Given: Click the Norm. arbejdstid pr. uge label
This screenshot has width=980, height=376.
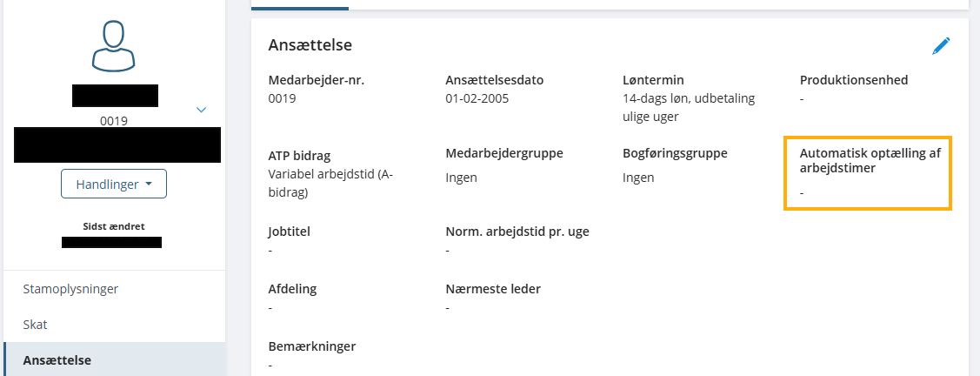Looking at the screenshot, I should coord(518,232).
